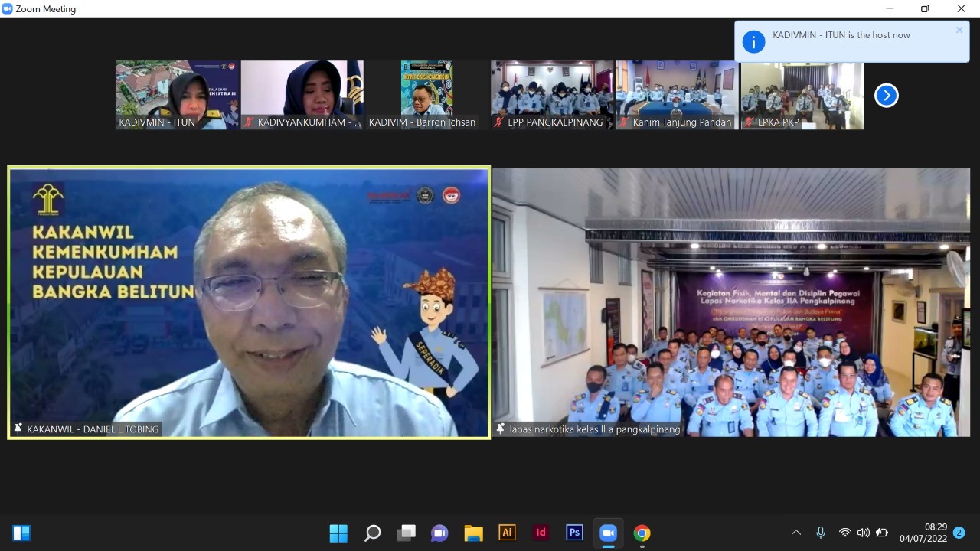Click the info icon in the host notification
This screenshot has height=551, width=980.
coord(753,42)
